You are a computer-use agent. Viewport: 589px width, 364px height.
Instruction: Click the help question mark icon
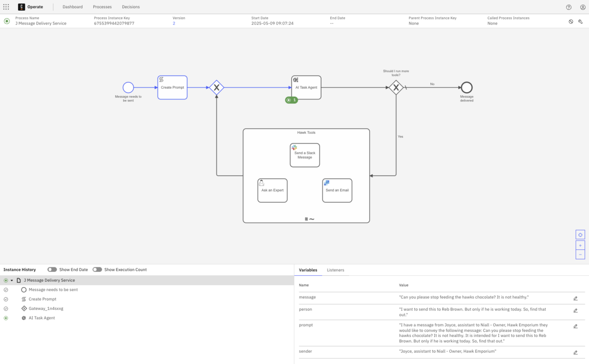569,7
